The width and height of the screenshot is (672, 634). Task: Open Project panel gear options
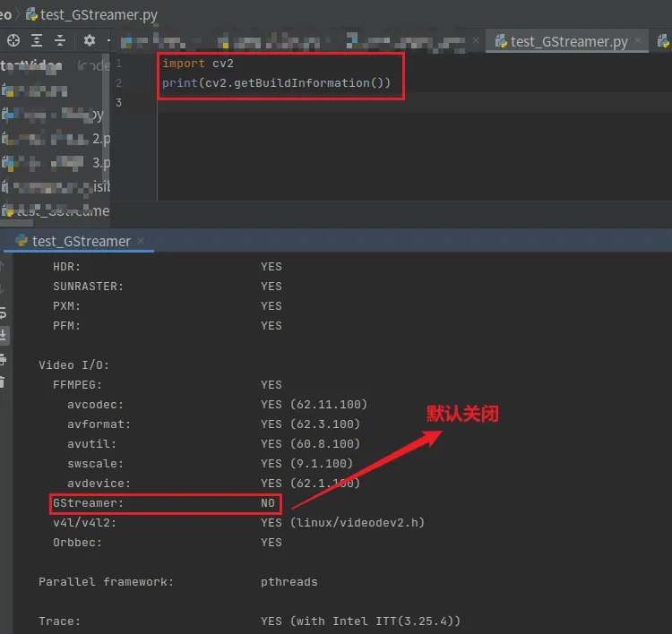[x=89, y=40]
